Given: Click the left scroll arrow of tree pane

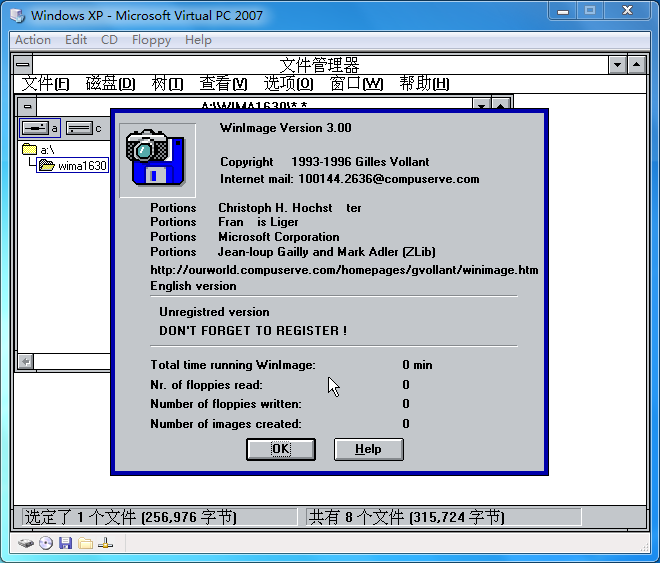Looking at the screenshot, I should (24, 362).
